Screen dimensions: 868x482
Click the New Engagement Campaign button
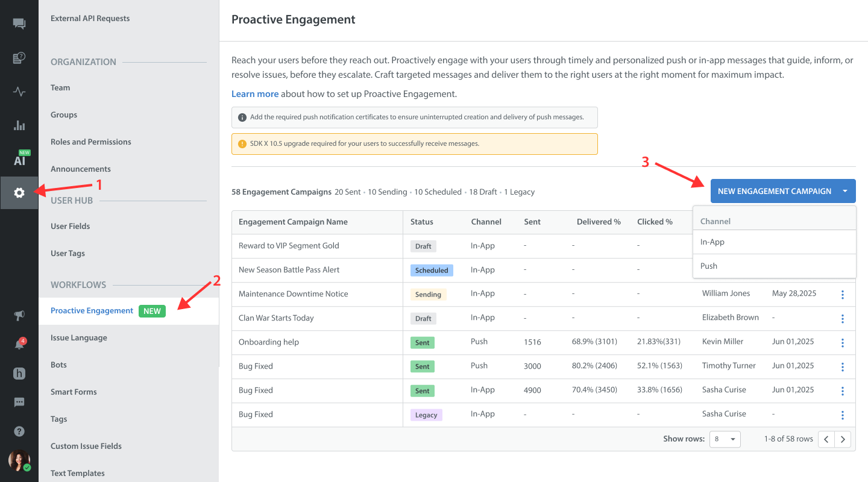[x=775, y=191]
